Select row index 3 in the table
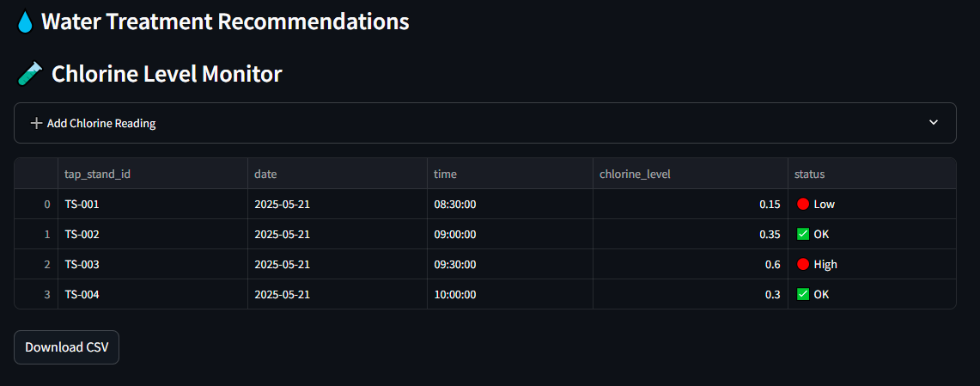Image resolution: width=980 pixels, height=386 pixels. 46,294
